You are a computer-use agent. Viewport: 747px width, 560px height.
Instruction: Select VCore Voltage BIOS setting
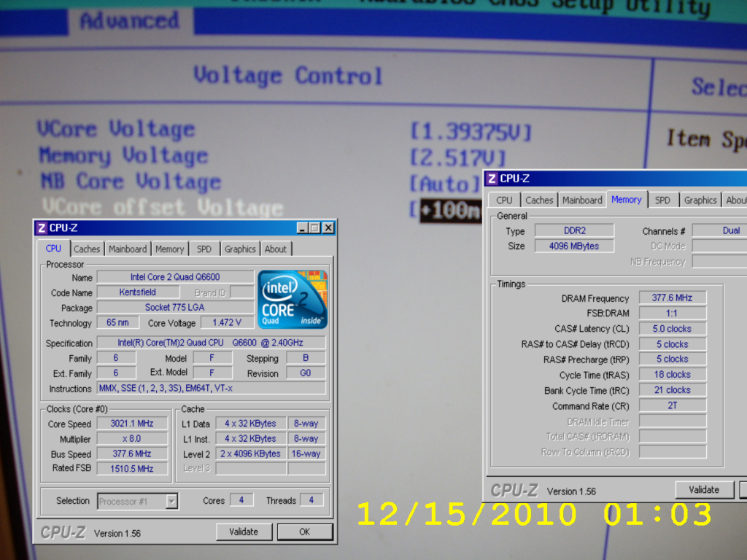coord(116,129)
